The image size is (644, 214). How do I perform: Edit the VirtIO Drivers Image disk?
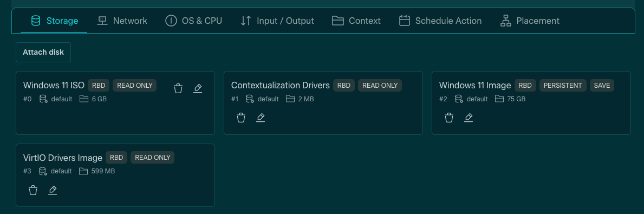tap(53, 190)
